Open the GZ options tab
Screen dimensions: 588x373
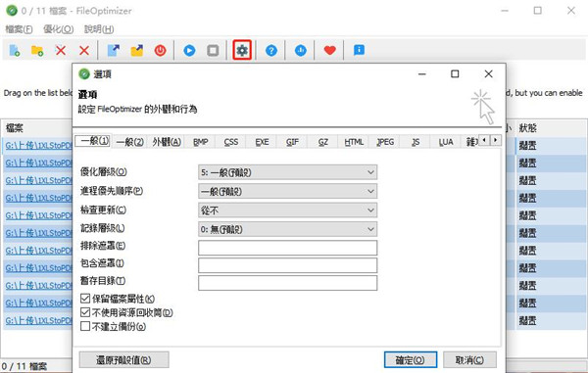point(323,142)
